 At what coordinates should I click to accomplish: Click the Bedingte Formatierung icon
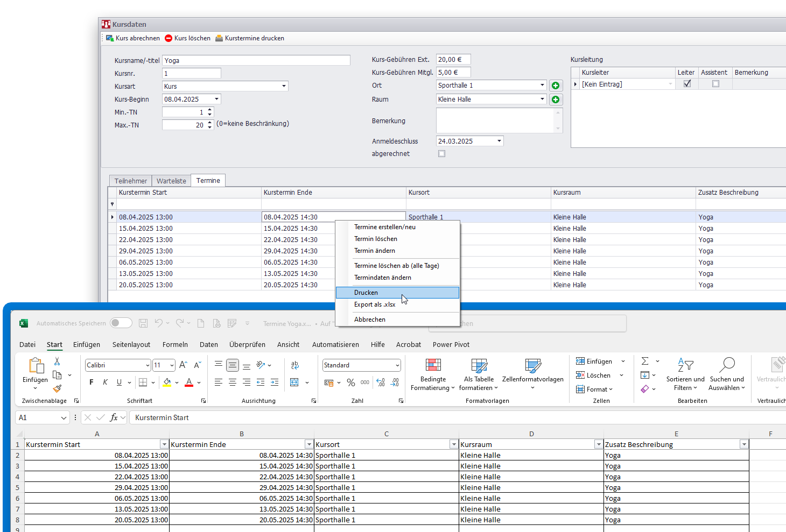433,365
